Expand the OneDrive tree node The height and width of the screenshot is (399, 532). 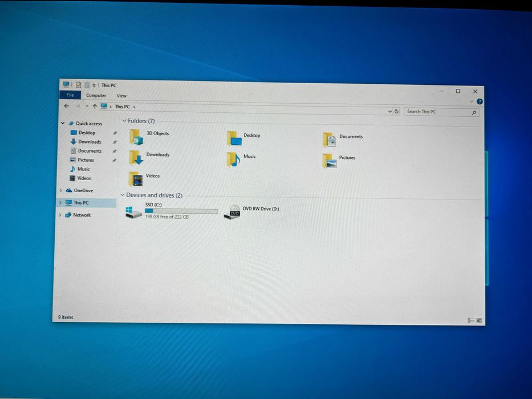[61, 190]
